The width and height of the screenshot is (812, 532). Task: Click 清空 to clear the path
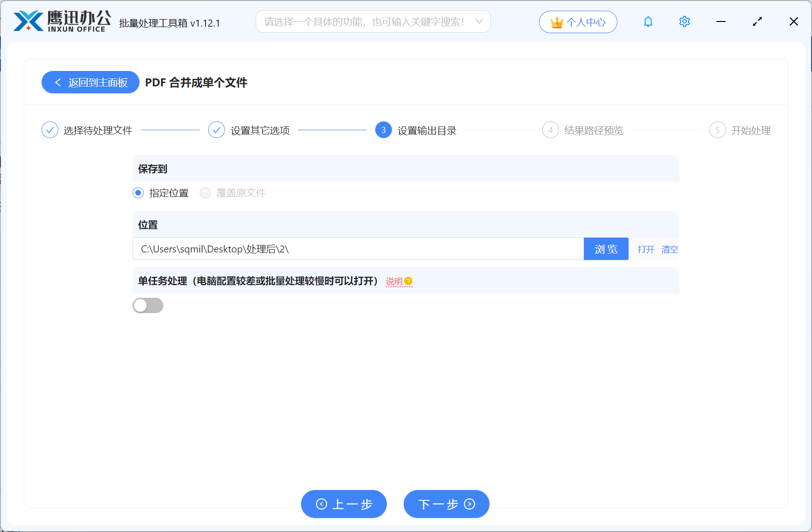(x=670, y=249)
